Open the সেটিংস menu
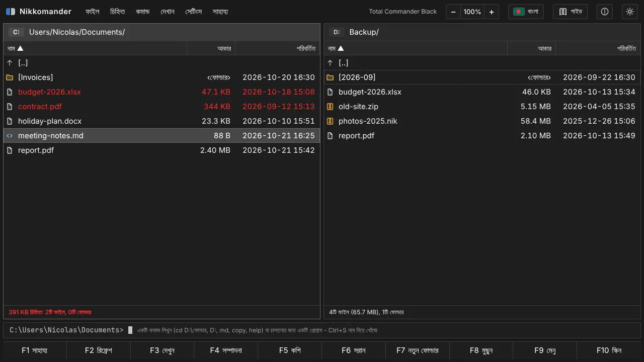This screenshot has height=362, width=644. tap(194, 12)
